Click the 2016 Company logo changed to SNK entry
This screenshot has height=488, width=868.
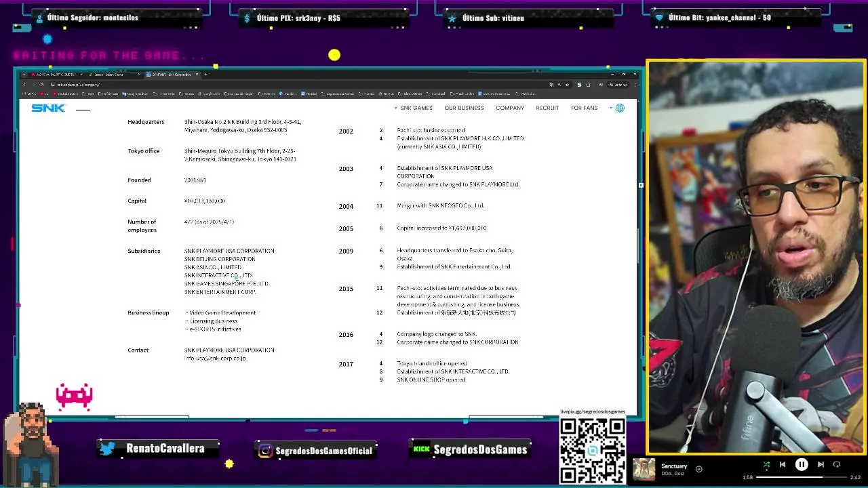click(x=437, y=334)
